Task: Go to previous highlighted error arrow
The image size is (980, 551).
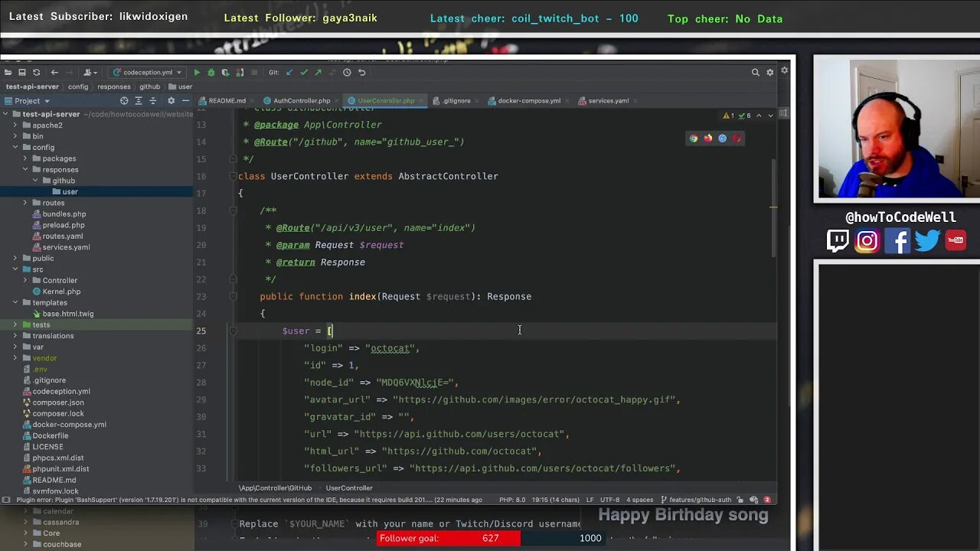Action: (759, 116)
